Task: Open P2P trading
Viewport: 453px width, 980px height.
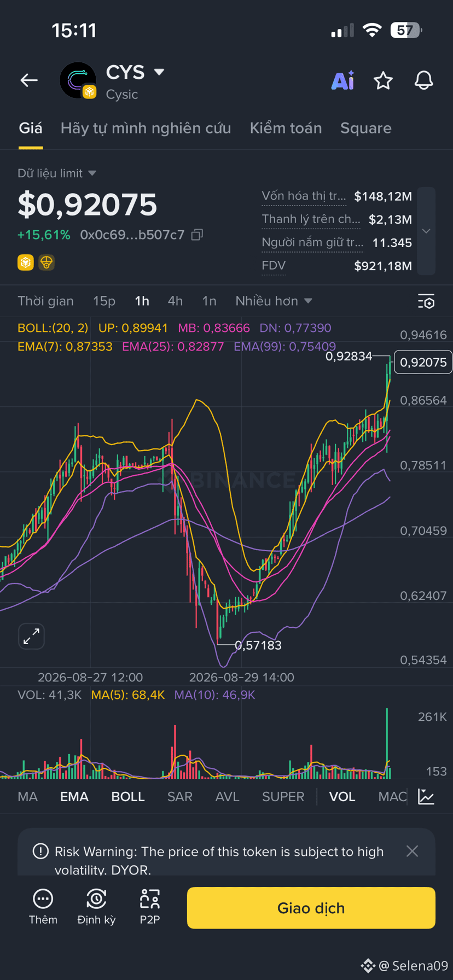Action: pos(150,907)
